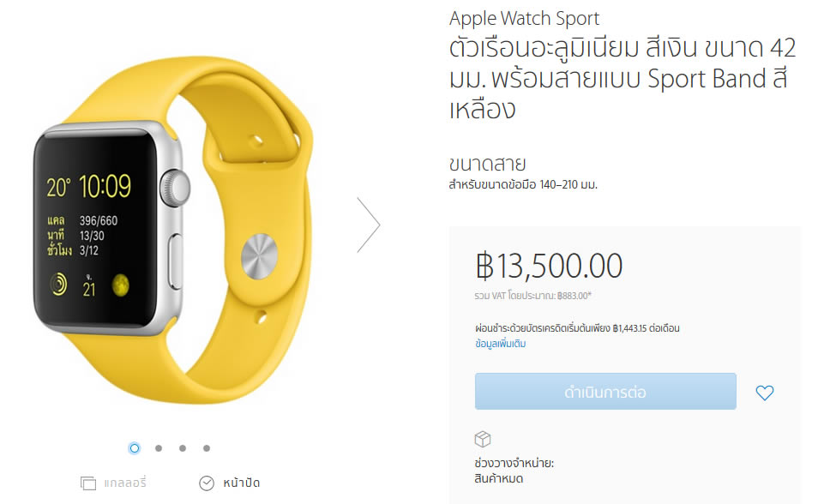This screenshot has width=830, height=504.
Task: Click the VAT amount note
Action: (x=532, y=296)
